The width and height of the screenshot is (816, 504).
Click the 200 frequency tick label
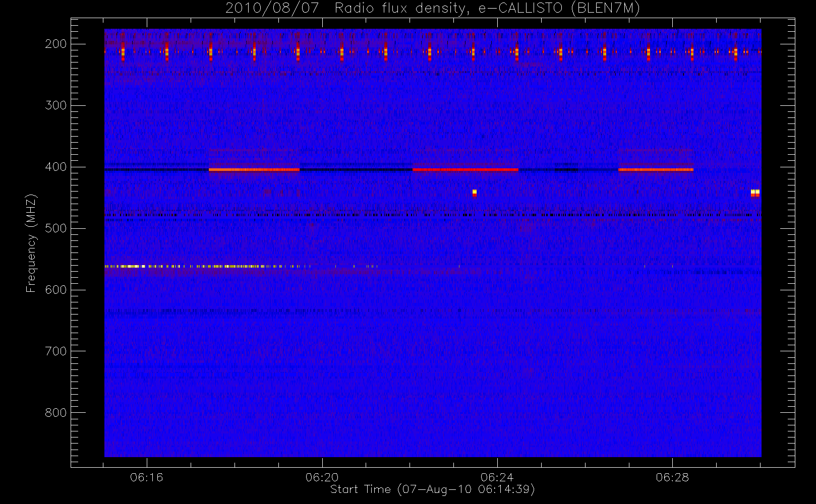click(56, 44)
